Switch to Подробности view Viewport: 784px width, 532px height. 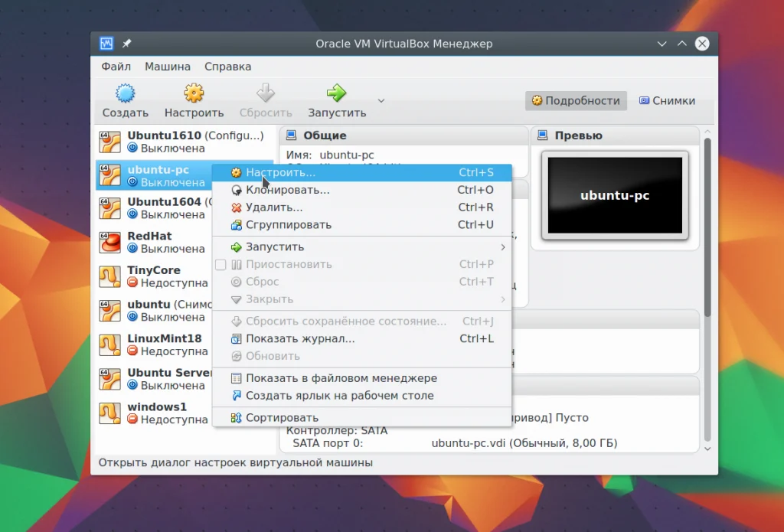tap(576, 100)
